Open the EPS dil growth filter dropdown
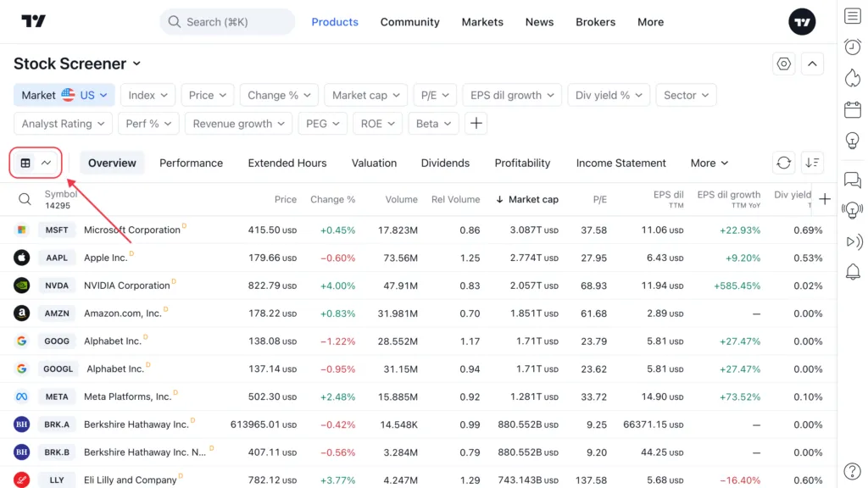 (512, 95)
